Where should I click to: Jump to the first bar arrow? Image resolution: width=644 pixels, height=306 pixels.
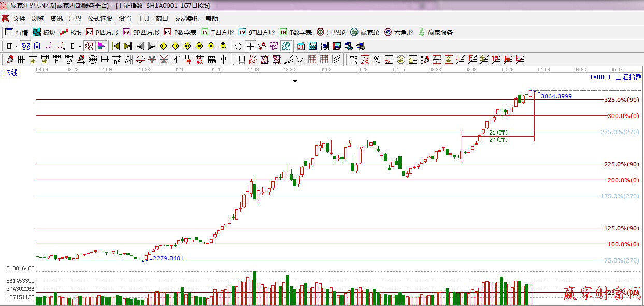(116, 46)
